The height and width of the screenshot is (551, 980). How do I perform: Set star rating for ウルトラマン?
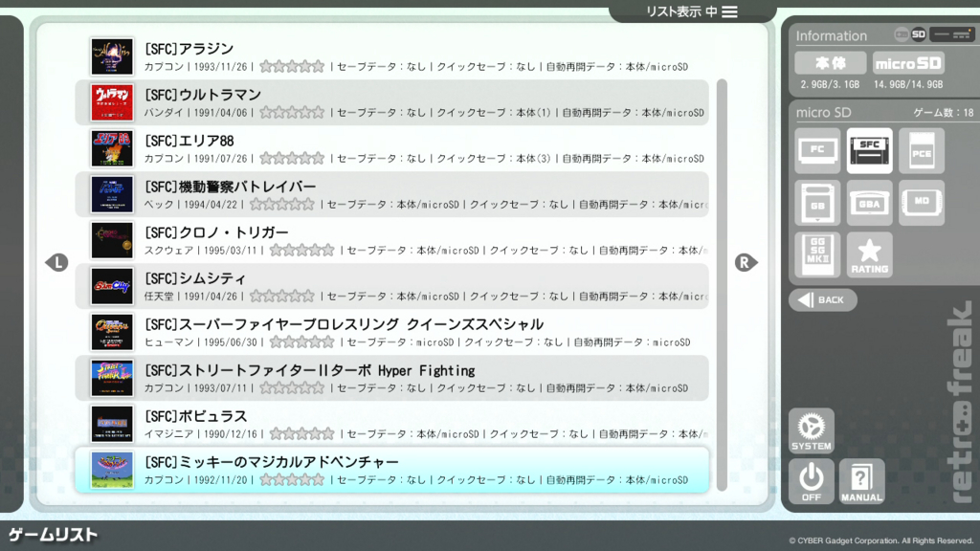point(292,113)
